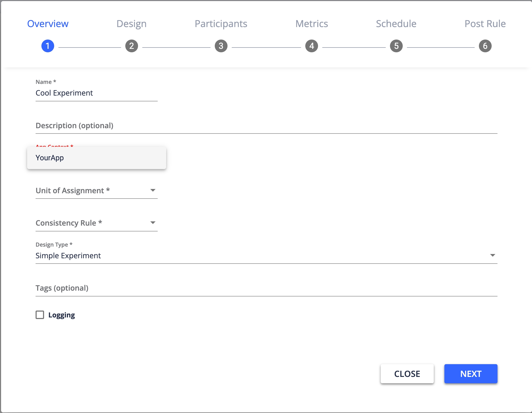532x413 pixels.
Task: Open the Design Type dropdown arrow
Action: coord(492,255)
